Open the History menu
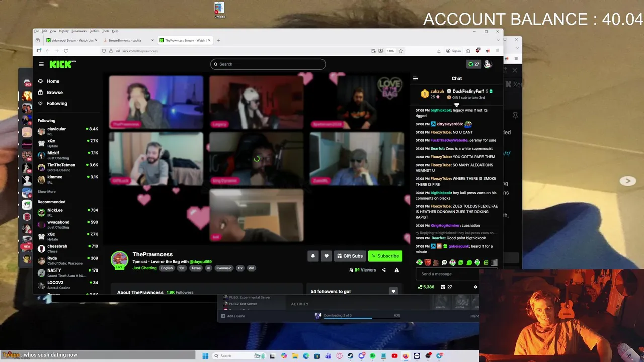 (63, 31)
